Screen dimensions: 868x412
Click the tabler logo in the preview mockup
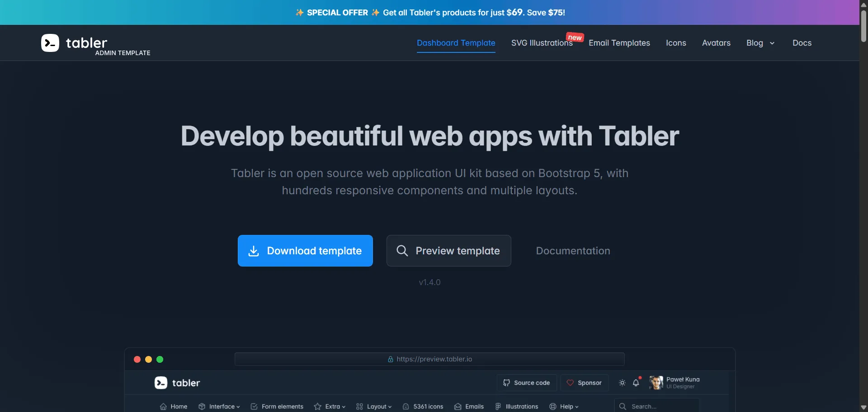(x=177, y=383)
